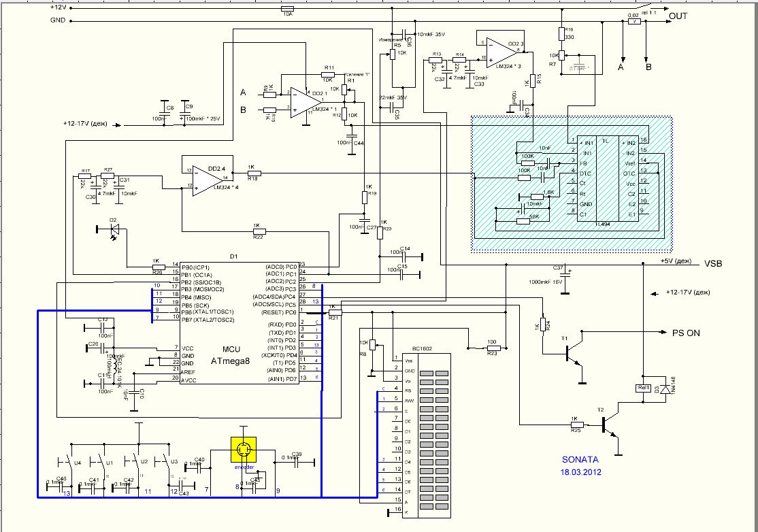Select the Rel1 relay coil box

coord(644,388)
